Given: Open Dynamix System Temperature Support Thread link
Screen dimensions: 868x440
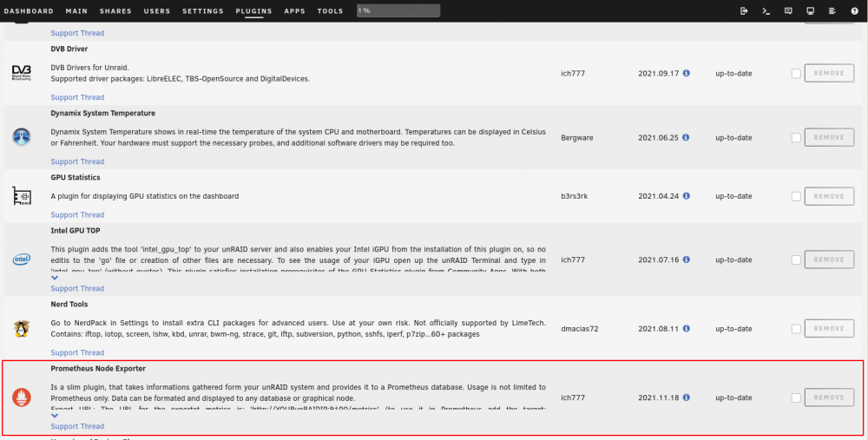Looking at the screenshot, I should tap(77, 161).
